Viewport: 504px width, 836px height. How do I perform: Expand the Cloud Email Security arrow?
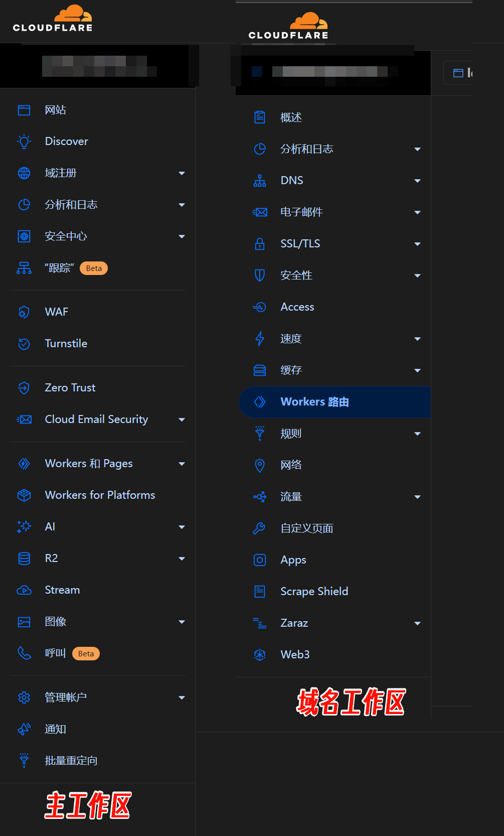point(182,420)
